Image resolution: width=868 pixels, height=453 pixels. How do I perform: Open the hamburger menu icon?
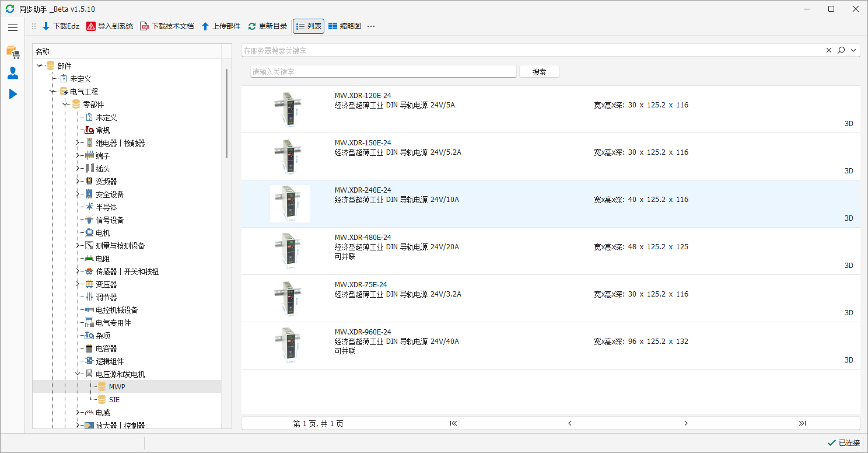13,27
